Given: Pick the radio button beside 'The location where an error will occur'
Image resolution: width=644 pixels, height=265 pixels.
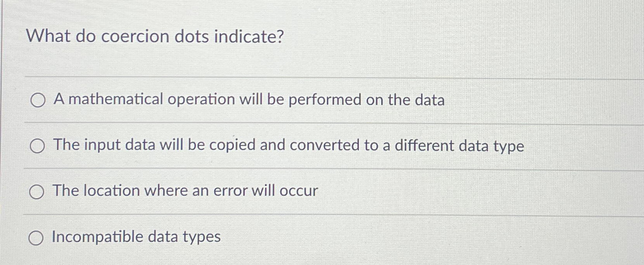Looking at the screenshot, I should [37, 191].
